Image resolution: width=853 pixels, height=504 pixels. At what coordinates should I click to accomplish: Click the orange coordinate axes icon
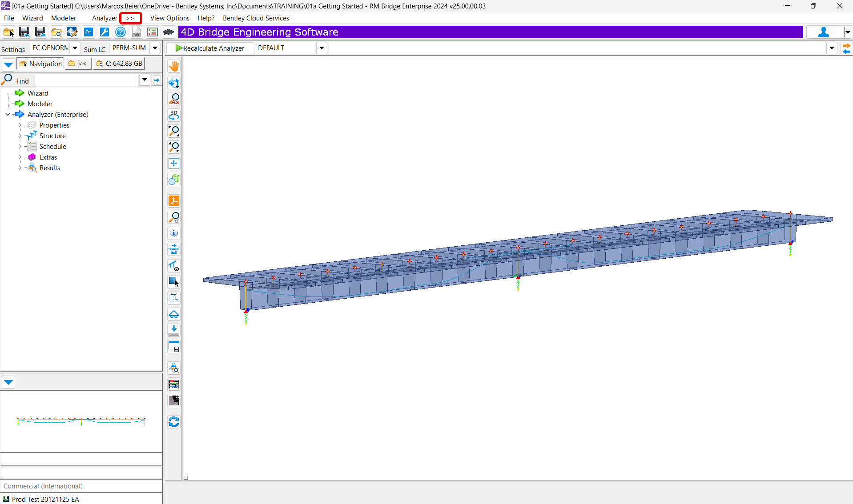click(x=174, y=201)
